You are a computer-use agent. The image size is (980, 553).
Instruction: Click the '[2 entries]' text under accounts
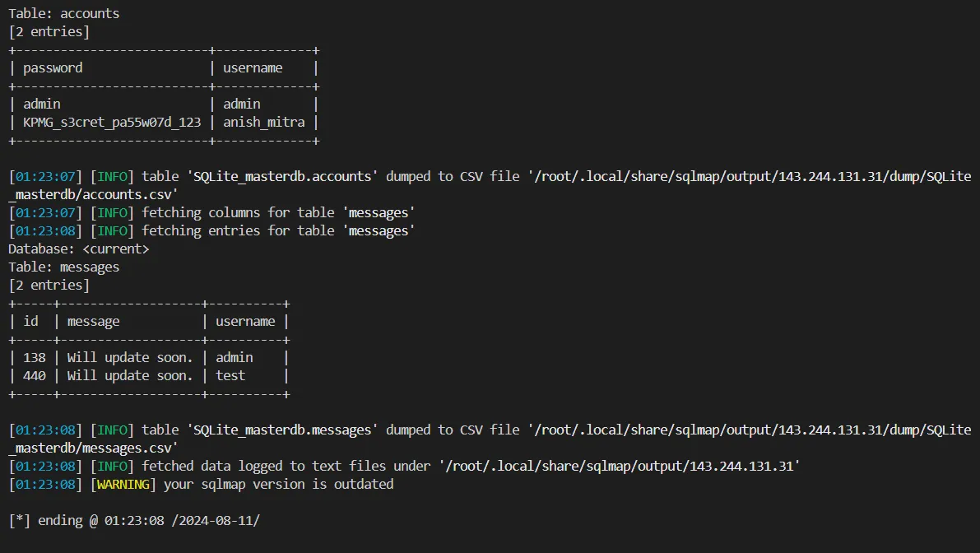[49, 31]
